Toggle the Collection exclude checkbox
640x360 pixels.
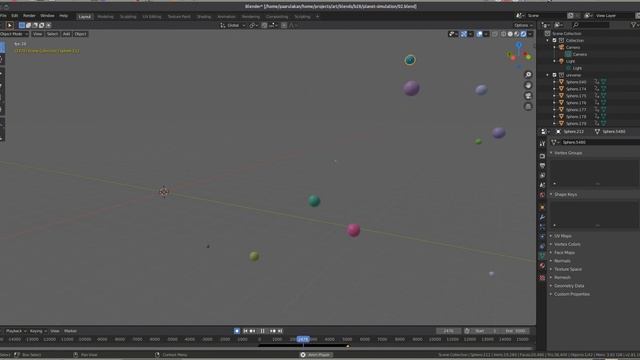tap(554, 40)
